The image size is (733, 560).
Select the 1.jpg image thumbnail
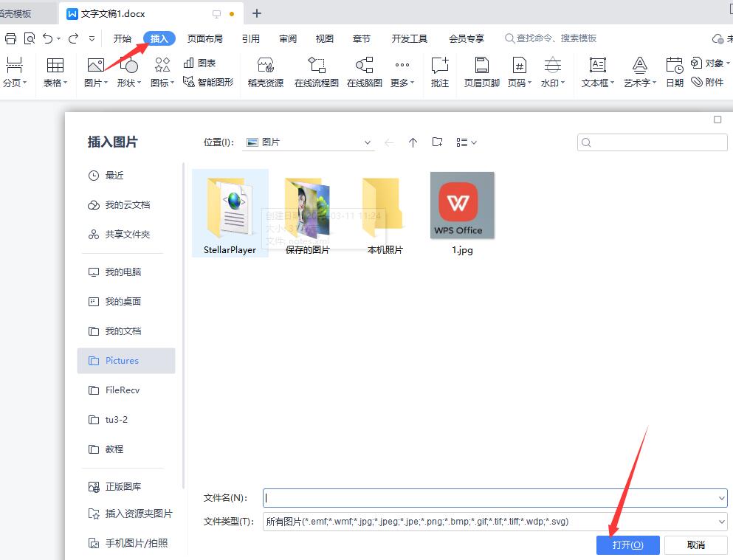[x=461, y=207]
